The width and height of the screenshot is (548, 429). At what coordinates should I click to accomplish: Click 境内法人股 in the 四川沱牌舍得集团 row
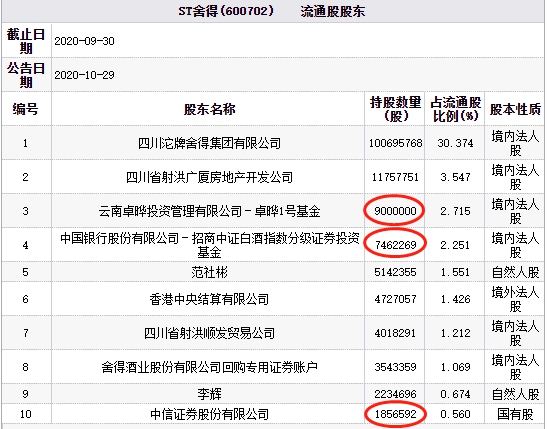click(x=515, y=143)
